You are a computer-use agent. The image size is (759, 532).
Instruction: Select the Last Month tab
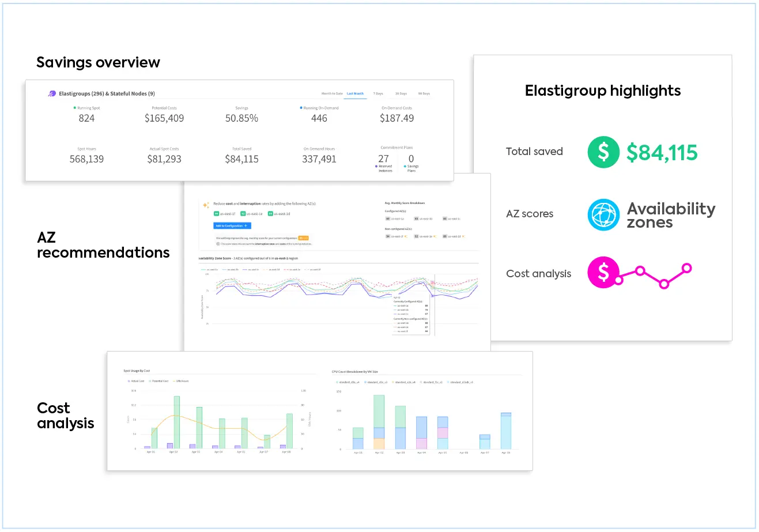click(355, 93)
